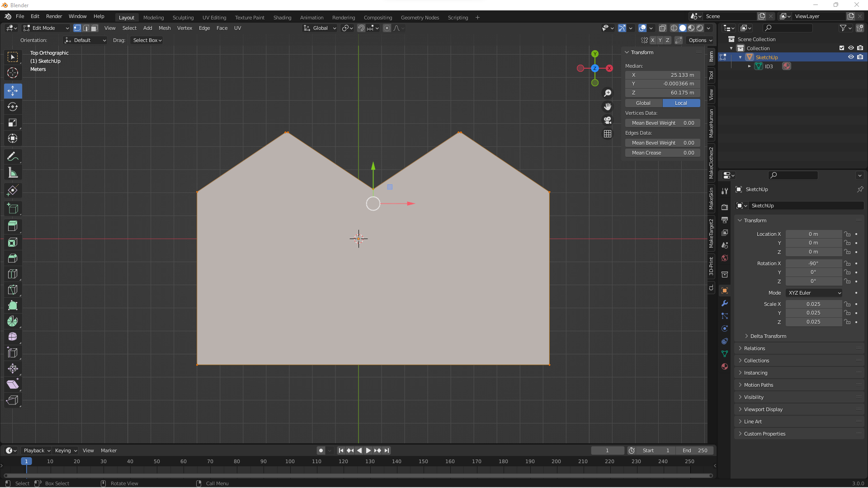Choose the Inset Faces tool
868x488 pixels.
coord(13,242)
